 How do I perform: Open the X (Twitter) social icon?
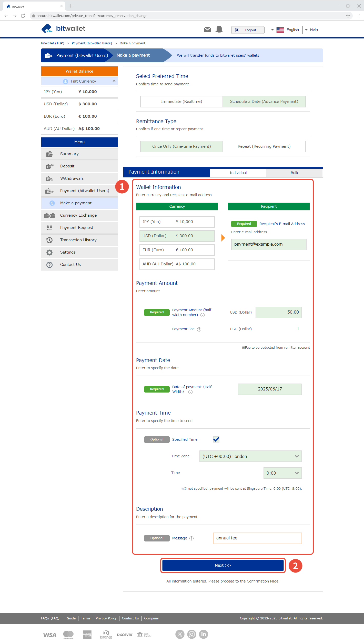pos(180,634)
